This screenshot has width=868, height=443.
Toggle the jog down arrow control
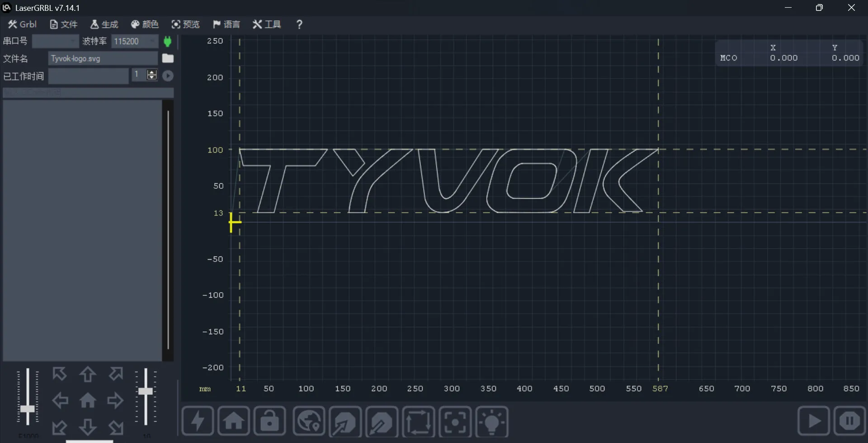click(88, 428)
